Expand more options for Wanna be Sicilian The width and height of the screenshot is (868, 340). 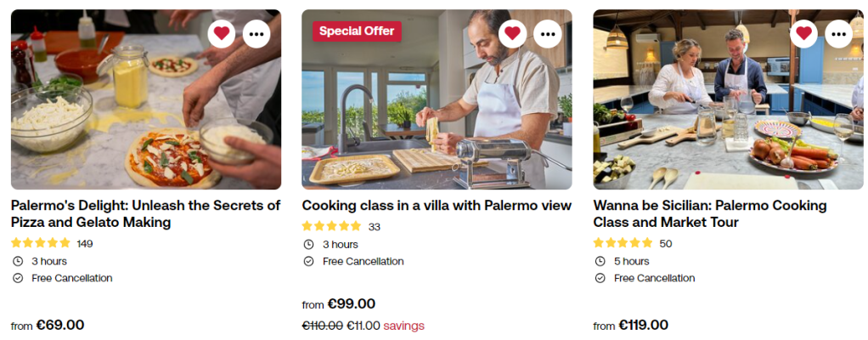839,33
